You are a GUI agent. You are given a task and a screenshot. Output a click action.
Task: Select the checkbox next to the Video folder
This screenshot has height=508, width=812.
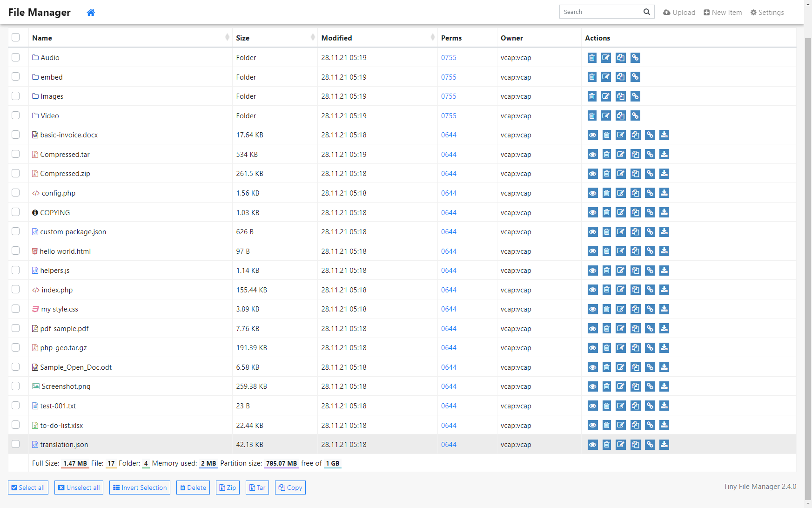point(16,115)
